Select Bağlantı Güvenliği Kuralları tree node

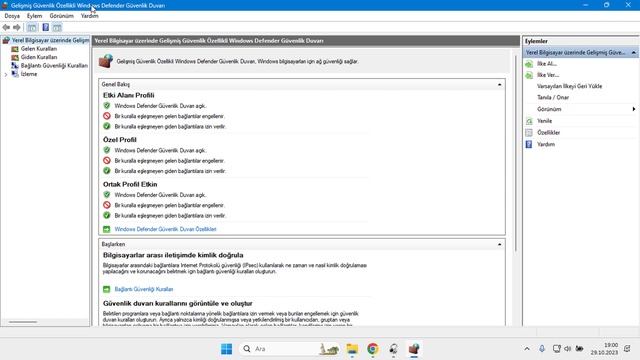point(54,65)
